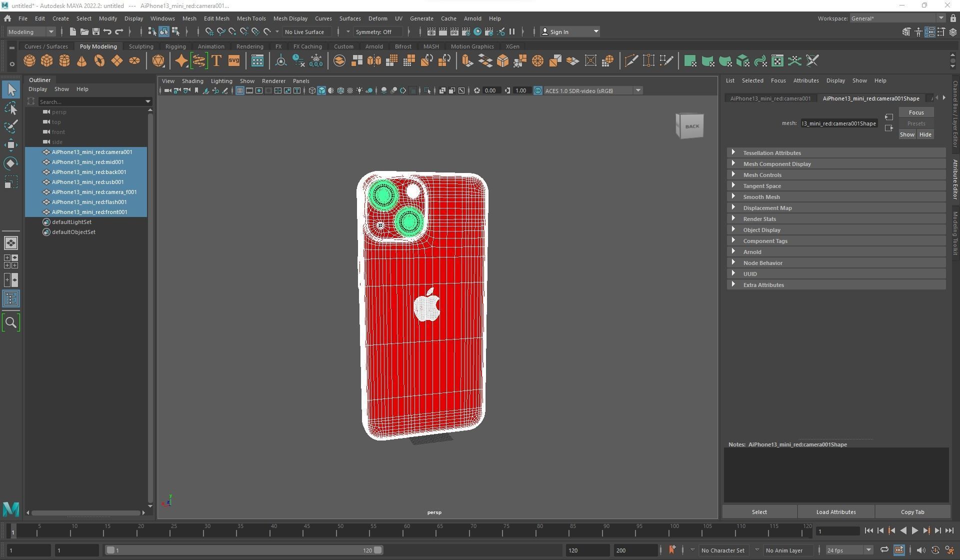Select the Paint Selection tool
Screen dimensions: 960x560
(x=11, y=126)
